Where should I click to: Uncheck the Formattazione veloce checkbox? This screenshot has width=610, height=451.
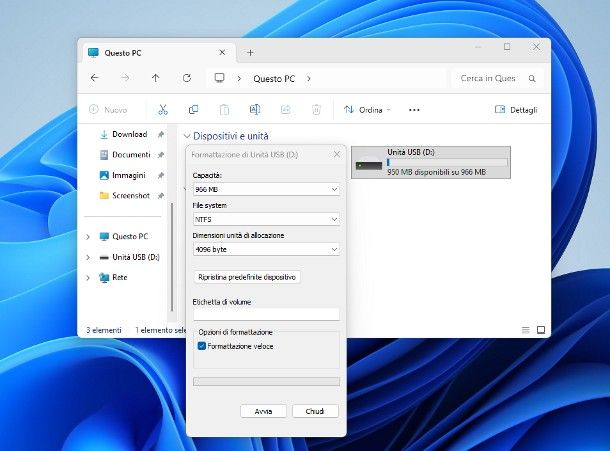[x=202, y=346]
